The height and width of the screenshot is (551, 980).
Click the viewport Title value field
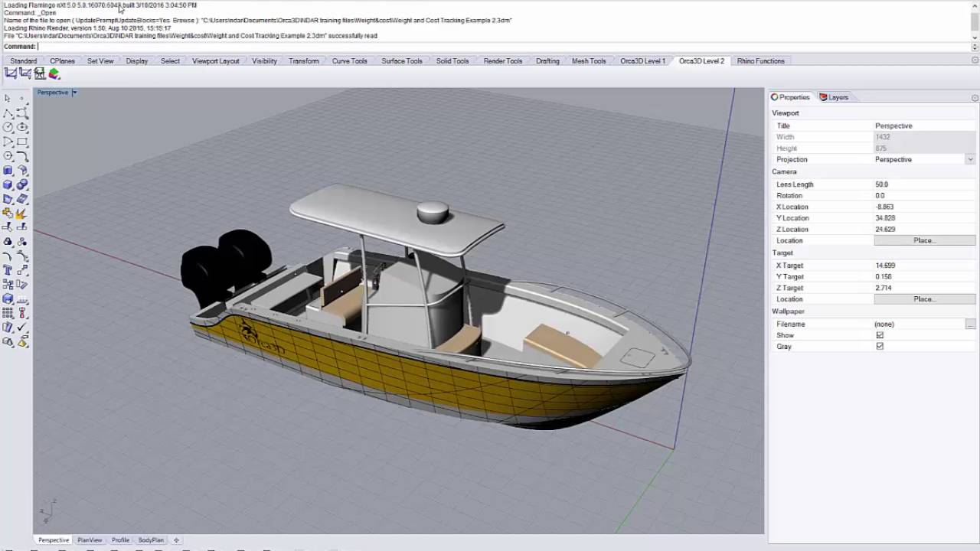tap(925, 126)
